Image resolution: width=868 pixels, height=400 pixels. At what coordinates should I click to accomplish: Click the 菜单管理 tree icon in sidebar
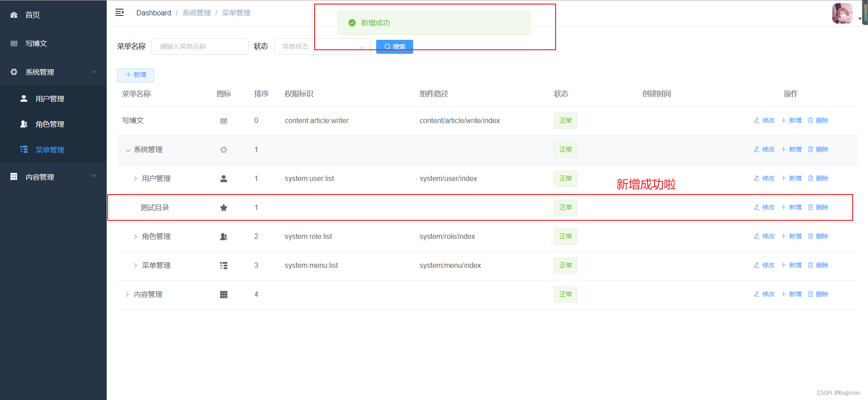tap(24, 149)
